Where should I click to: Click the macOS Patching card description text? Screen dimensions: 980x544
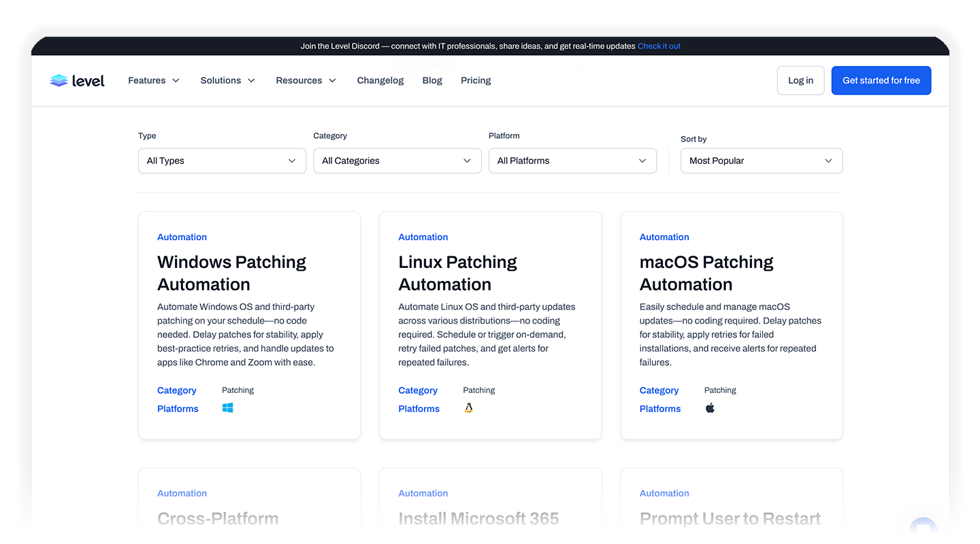tap(730, 335)
